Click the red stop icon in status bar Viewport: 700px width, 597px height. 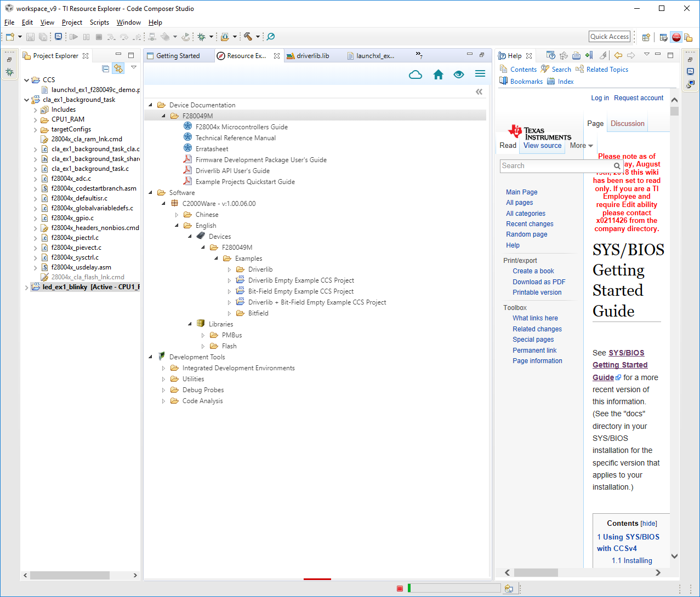pyautogui.click(x=400, y=588)
